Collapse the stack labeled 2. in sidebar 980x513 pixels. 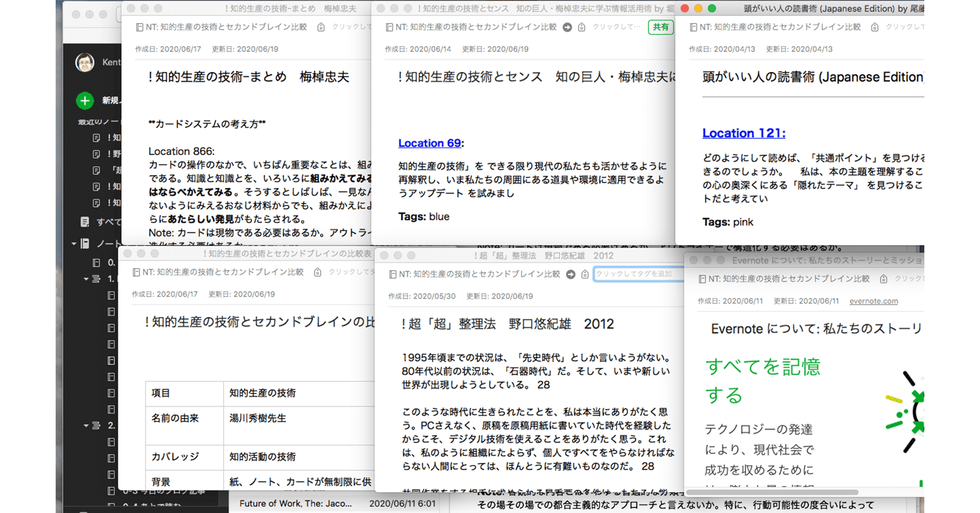(86, 425)
